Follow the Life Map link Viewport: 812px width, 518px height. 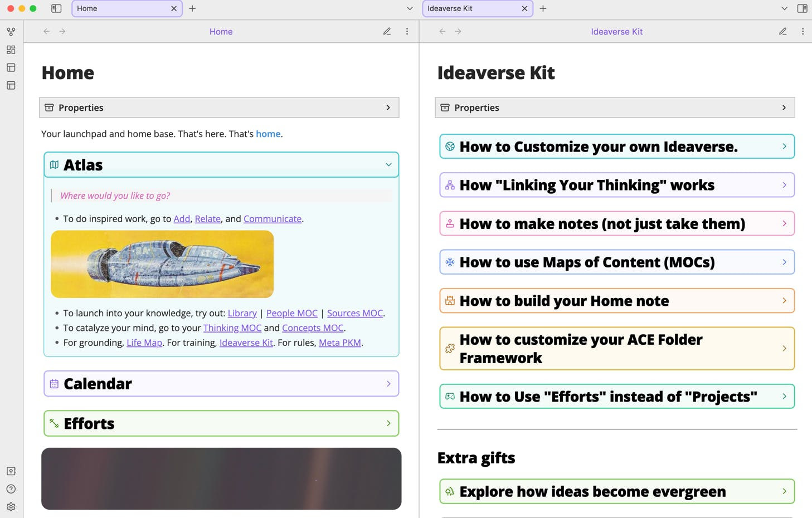pos(144,343)
